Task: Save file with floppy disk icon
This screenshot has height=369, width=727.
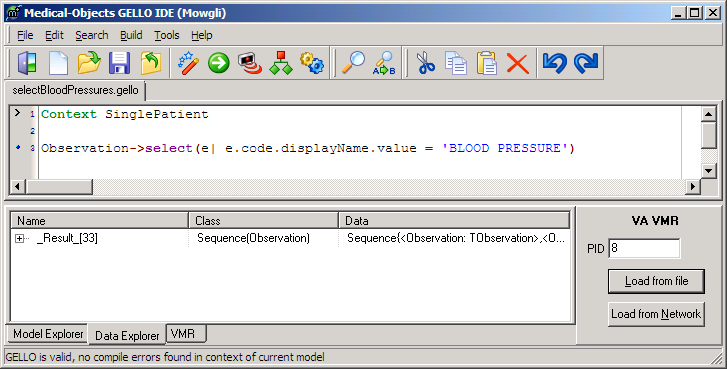Action: 120,63
